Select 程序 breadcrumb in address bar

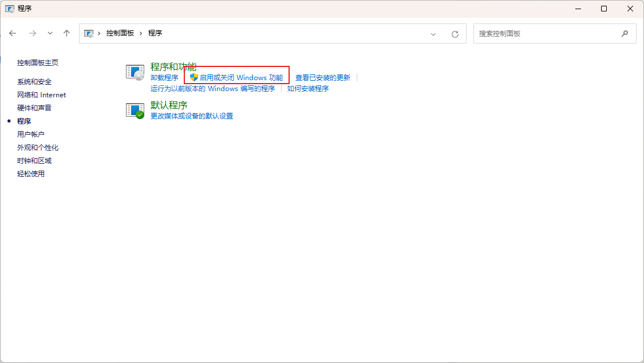[x=155, y=33]
